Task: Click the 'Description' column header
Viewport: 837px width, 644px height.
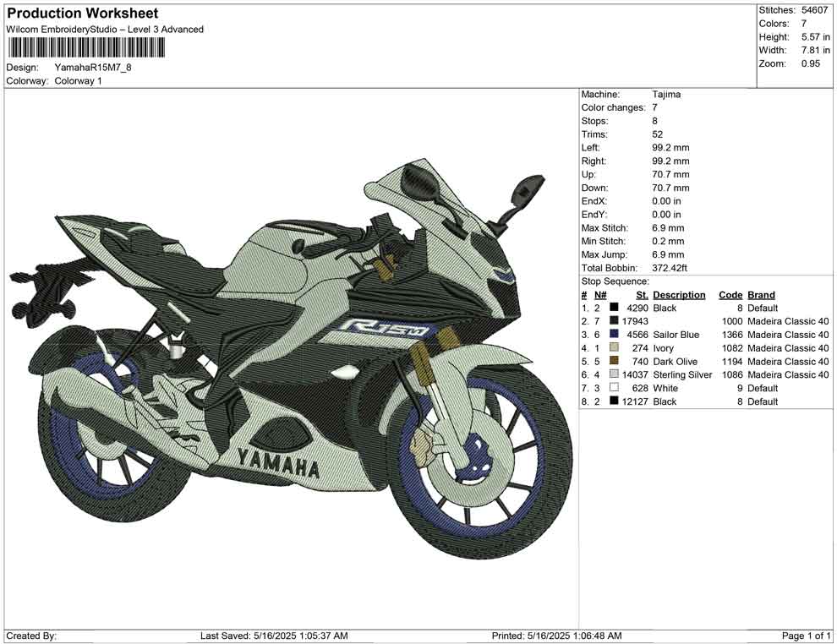Action: (x=679, y=294)
